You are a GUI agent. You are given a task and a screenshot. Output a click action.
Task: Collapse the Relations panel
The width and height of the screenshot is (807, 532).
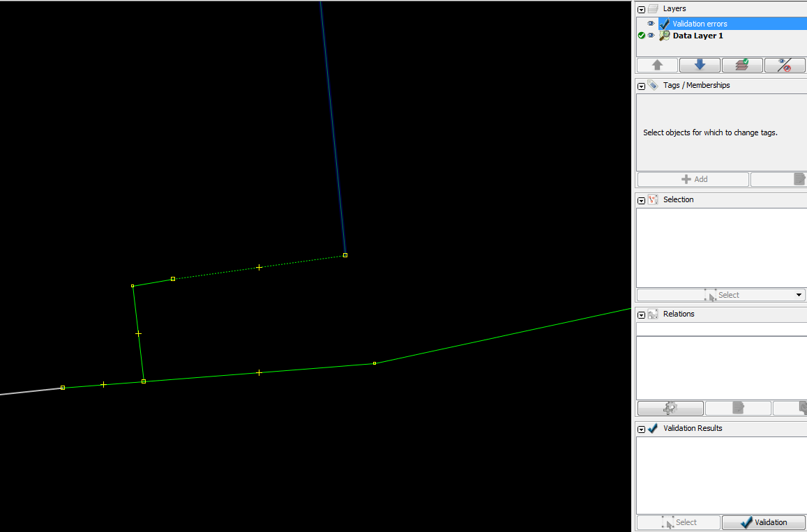(x=641, y=314)
